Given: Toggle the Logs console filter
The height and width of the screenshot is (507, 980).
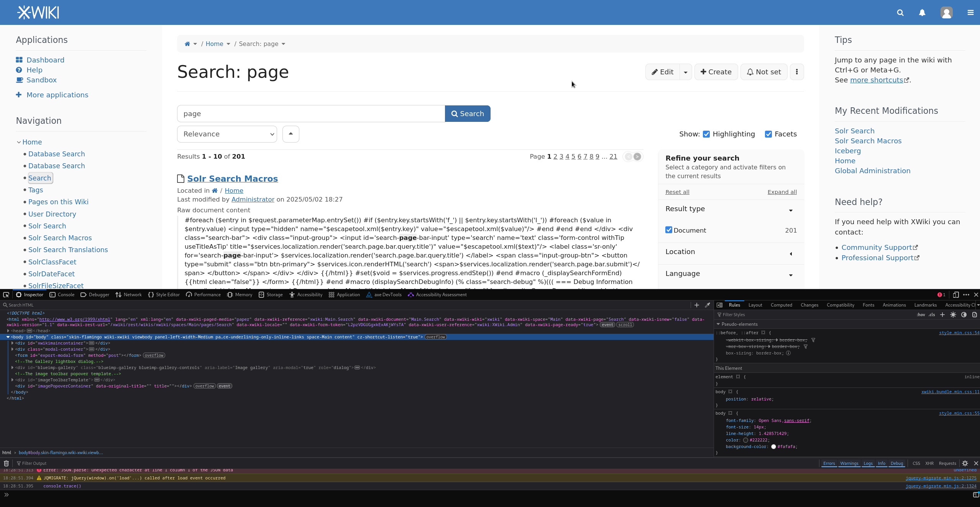Looking at the screenshot, I should tap(868, 463).
